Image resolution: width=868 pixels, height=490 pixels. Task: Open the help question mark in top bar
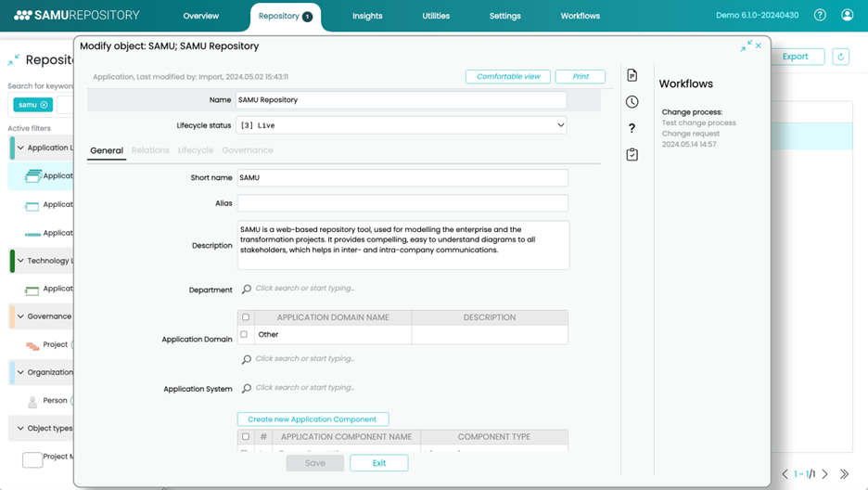[820, 15]
